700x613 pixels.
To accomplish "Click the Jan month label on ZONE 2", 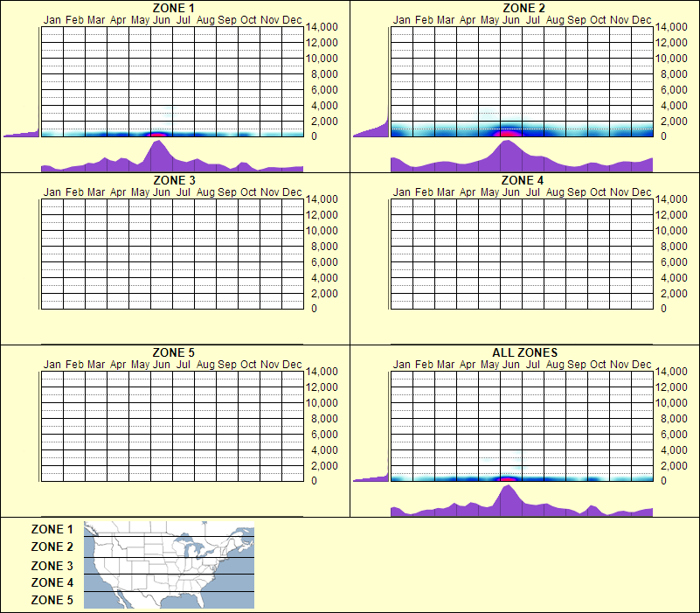I will point(402,19).
